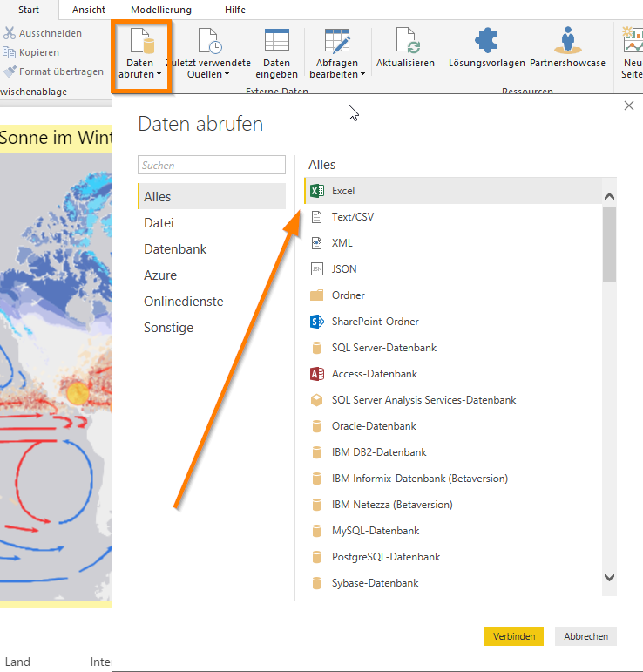Select the Datenbank category
643x672 pixels.
pyautogui.click(x=212, y=248)
